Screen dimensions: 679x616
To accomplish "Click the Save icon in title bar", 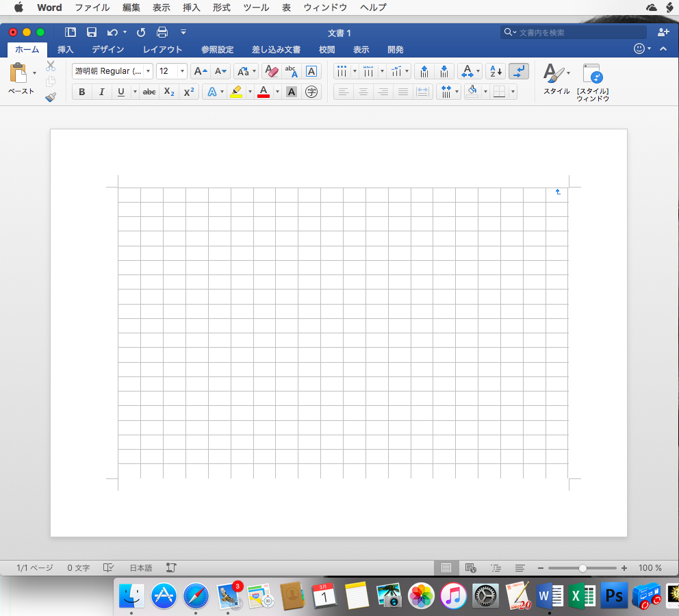I will [91, 32].
